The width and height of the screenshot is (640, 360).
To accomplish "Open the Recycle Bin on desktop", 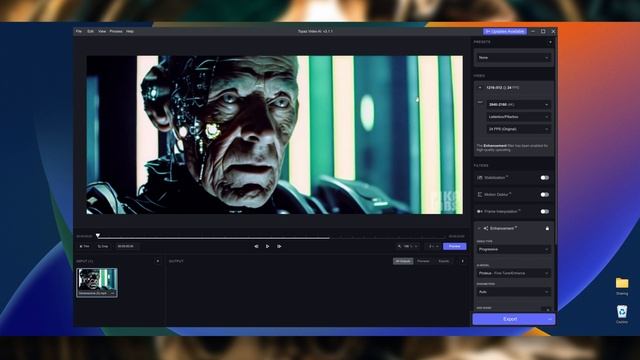I will tap(622, 314).
